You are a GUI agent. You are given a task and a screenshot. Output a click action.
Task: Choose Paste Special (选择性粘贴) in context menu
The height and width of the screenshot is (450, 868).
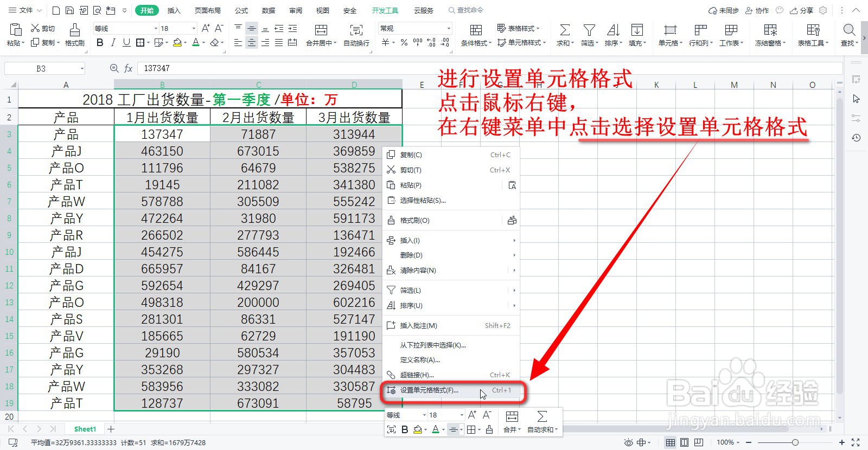click(x=451, y=200)
